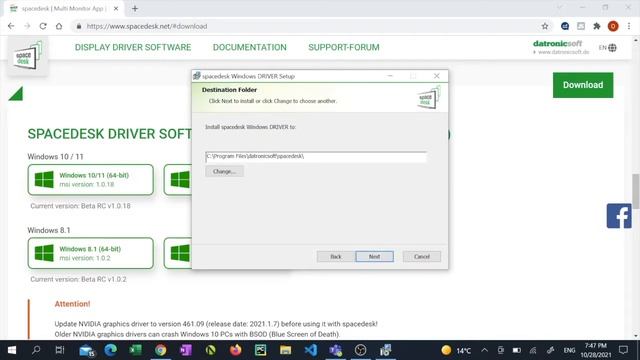Image resolution: width=640 pixels, height=360 pixels.
Task: Launch Microsoft Edge from the taskbar
Action: coord(111,350)
